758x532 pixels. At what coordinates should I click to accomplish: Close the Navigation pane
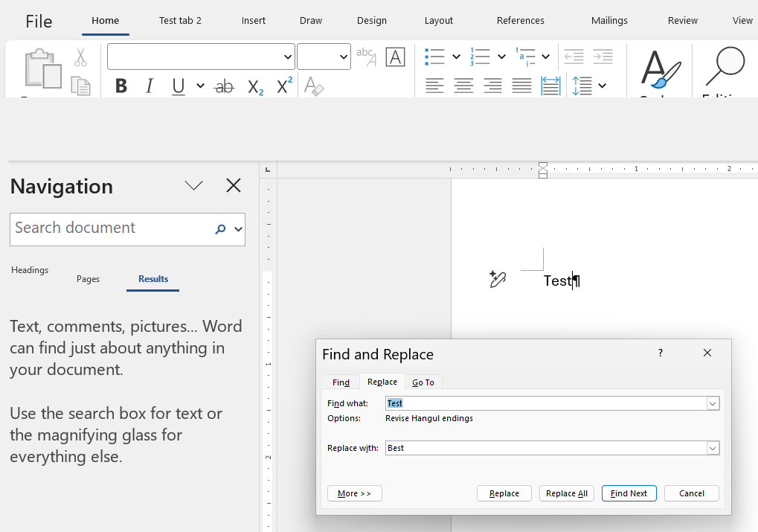point(234,186)
